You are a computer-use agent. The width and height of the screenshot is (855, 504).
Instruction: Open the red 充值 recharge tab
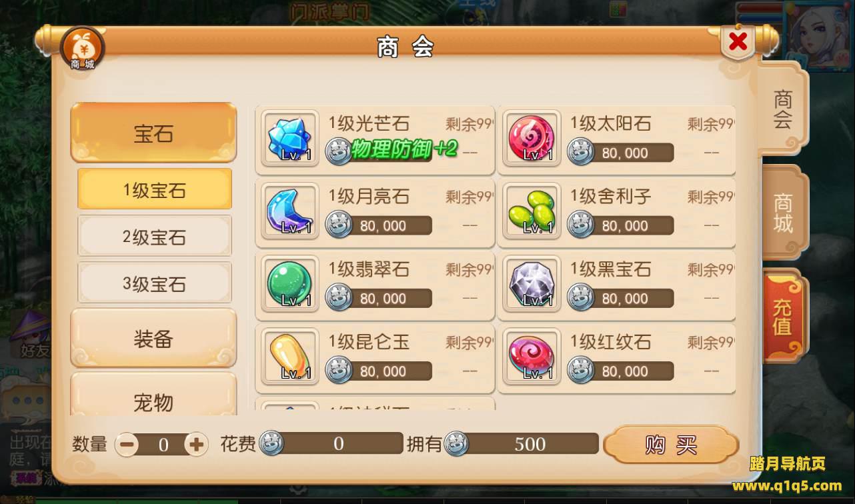coord(784,316)
